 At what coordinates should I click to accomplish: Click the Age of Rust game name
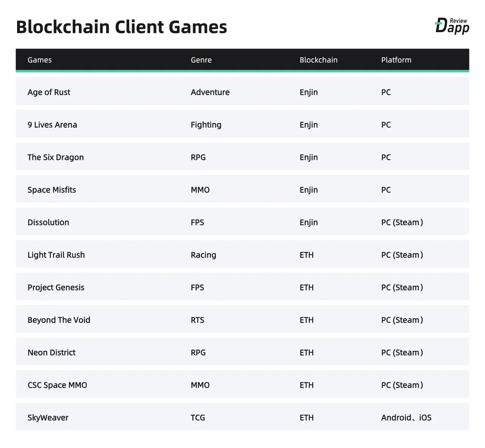49,92
